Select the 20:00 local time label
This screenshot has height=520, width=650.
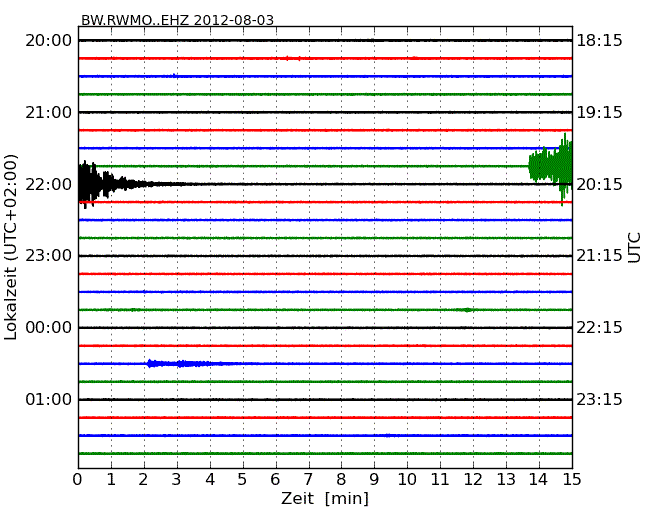tap(49, 41)
